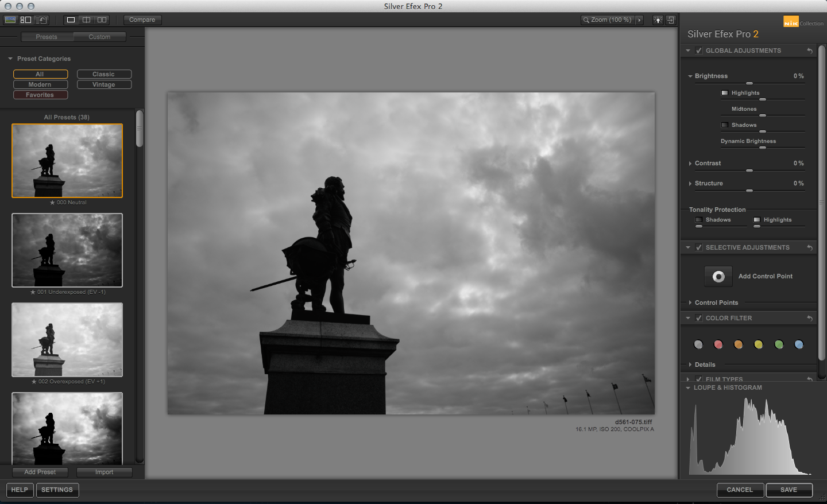Select the Classic preset category
Viewport: 827px width, 504px height.
pyautogui.click(x=104, y=74)
